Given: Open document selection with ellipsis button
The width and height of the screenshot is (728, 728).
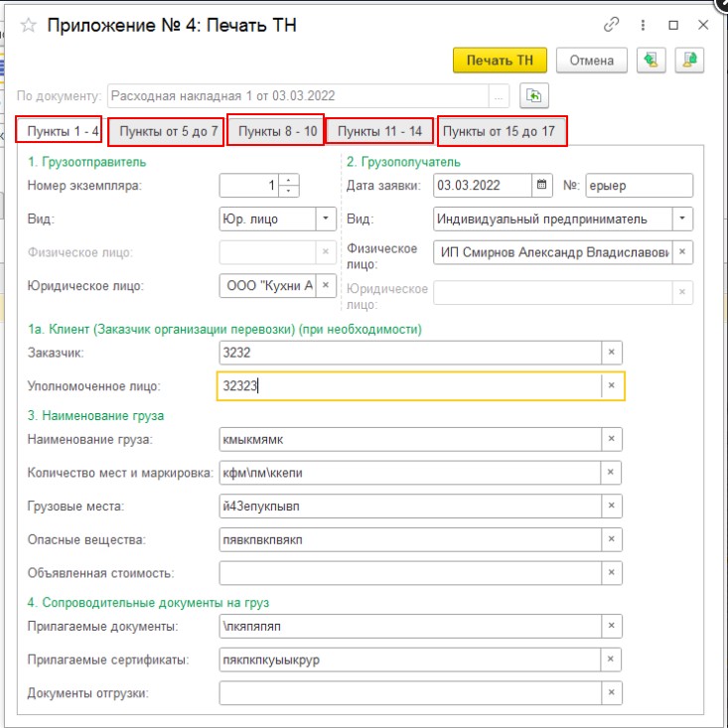Looking at the screenshot, I should tap(499, 96).
